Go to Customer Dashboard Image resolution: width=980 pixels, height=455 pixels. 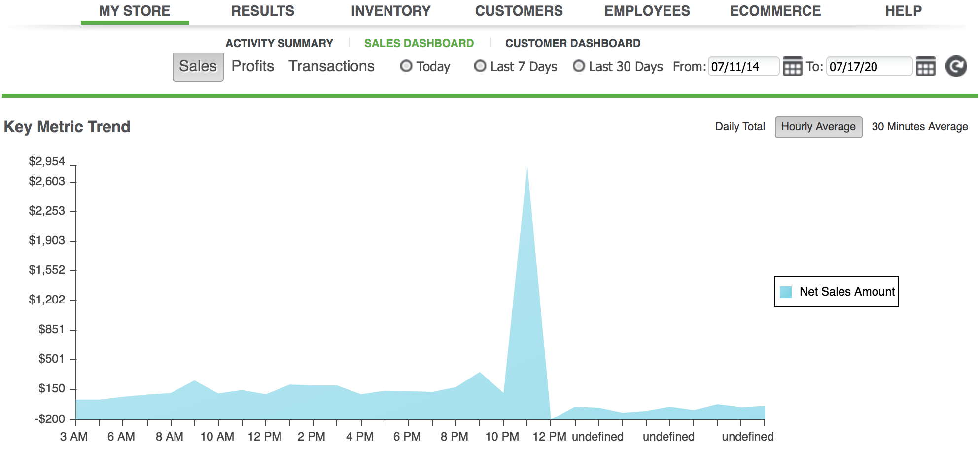573,43
